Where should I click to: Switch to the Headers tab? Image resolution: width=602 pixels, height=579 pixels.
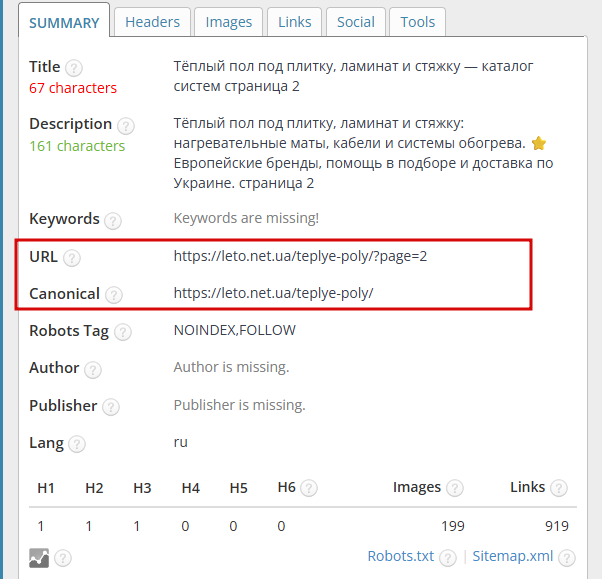pos(152,22)
